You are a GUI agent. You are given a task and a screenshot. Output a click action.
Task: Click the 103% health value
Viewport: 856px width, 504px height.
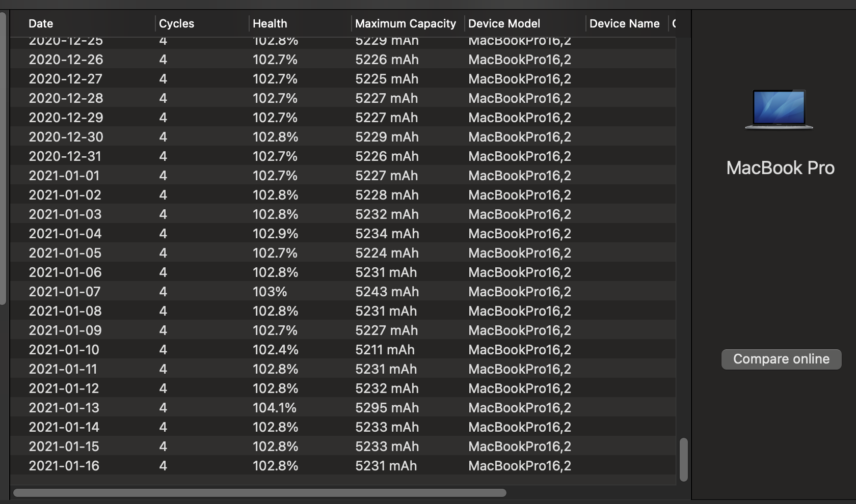(x=270, y=292)
